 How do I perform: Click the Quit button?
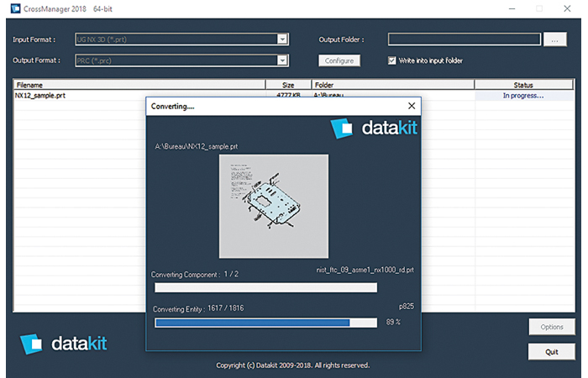click(552, 352)
